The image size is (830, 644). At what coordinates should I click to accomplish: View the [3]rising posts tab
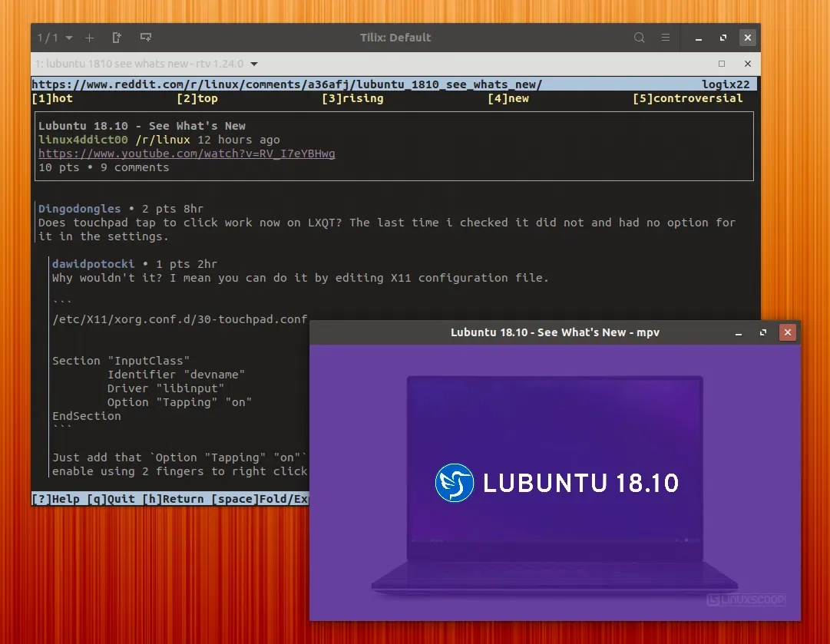tap(353, 98)
